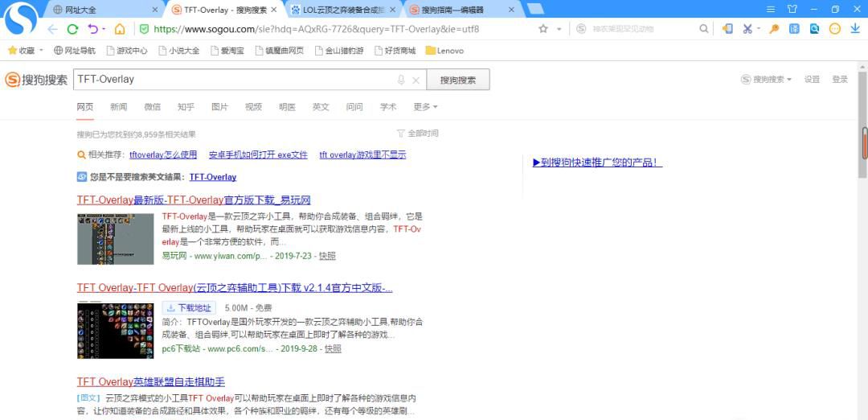
Task: Open the home page icon
Action: pos(120,29)
